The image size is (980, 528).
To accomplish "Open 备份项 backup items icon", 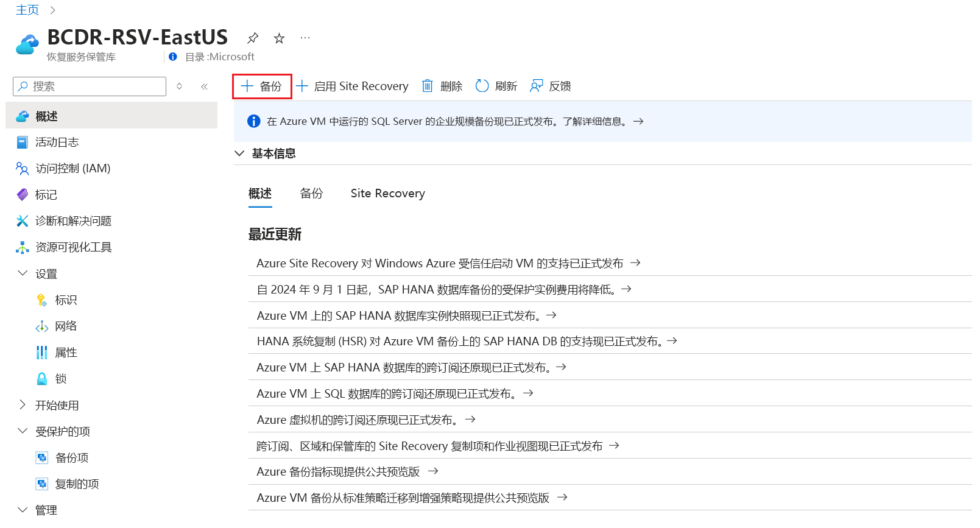I will 41,457.
